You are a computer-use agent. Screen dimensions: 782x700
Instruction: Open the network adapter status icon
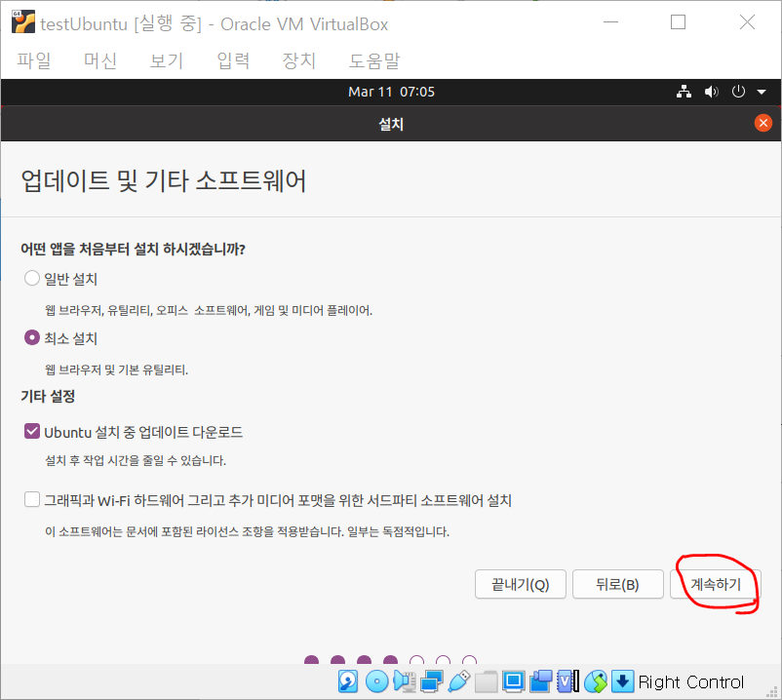pyautogui.click(x=431, y=681)
